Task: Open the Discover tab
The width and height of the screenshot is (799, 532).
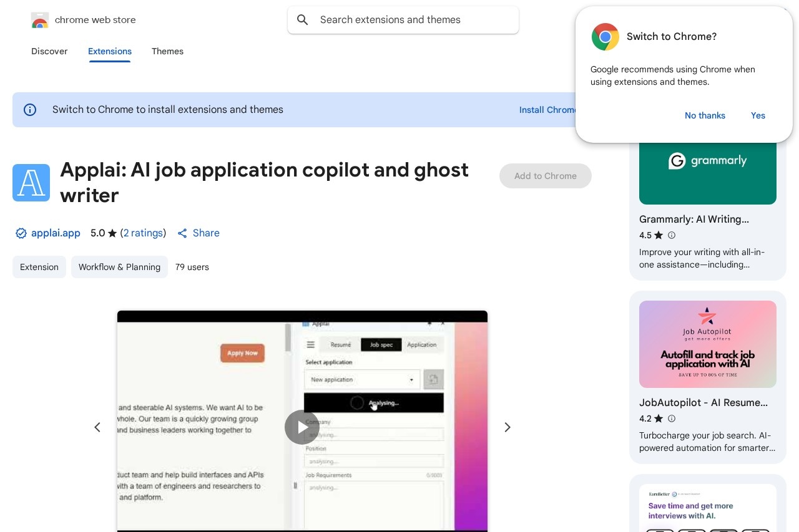Action: [x=49, y=52]
